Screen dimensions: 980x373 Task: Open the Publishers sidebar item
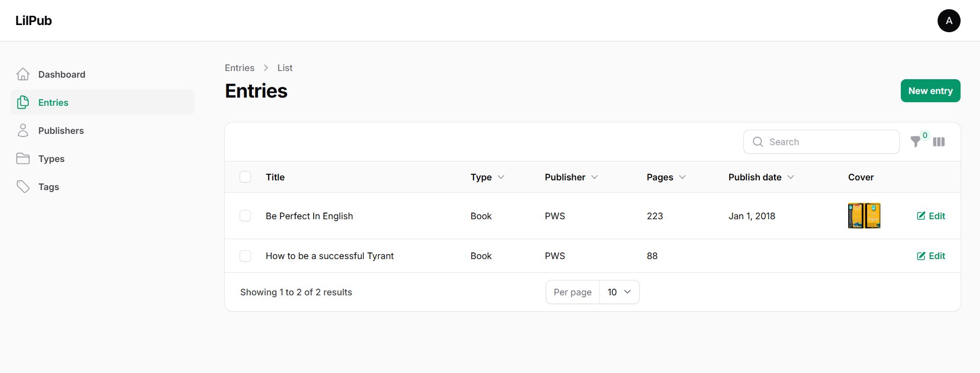tap(61, 131)
